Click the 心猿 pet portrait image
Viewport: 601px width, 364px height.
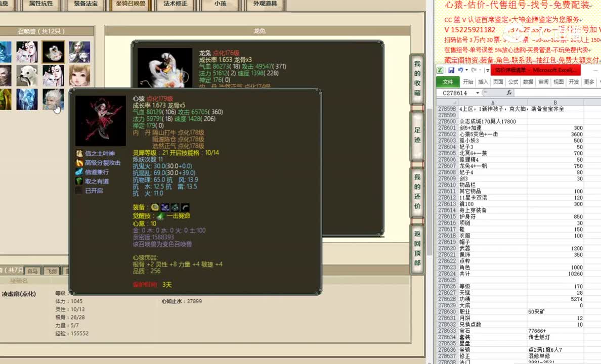[101, 121]
